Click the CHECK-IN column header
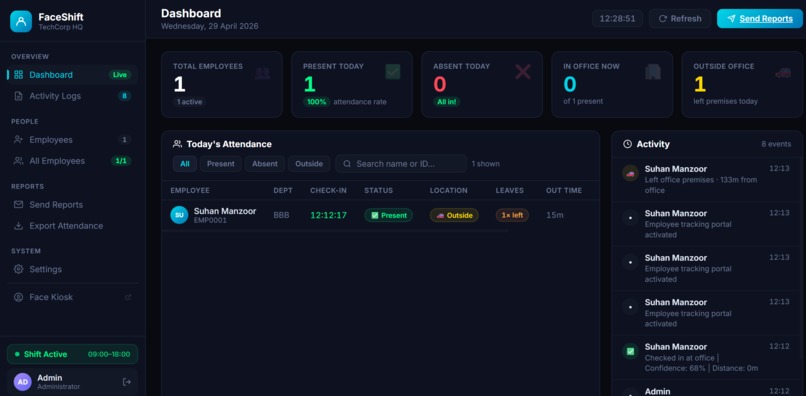The image size is (806, 396). point(328,190)
